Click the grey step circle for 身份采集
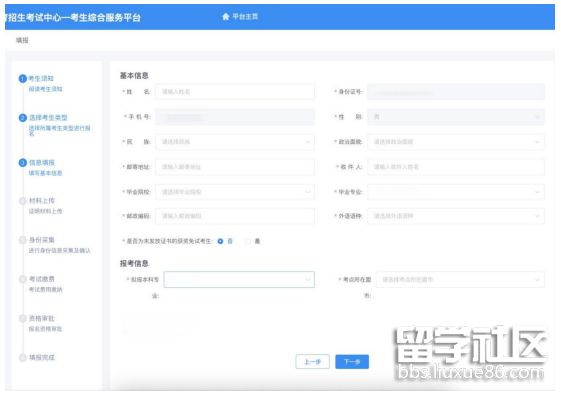Image resolution: width=561 pixels, height=394 pixels. pos(23,240)
